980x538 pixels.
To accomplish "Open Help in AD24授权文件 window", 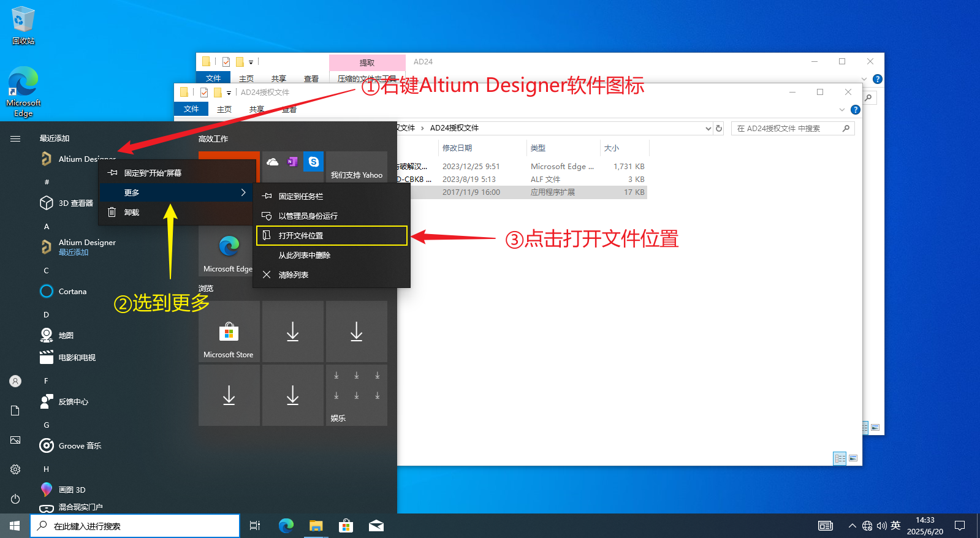I will point(856,110).
